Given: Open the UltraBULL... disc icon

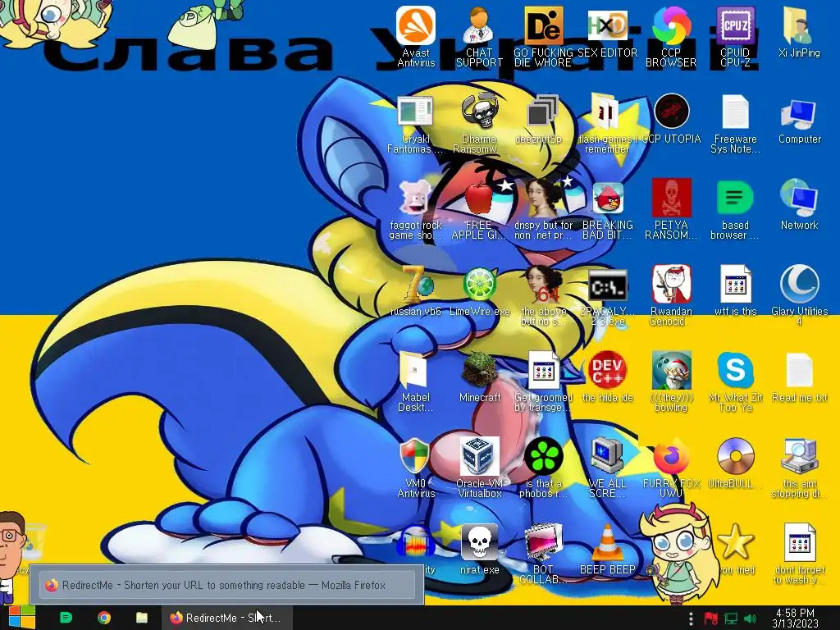Looking at the screenshot, I should [x=735, y=456].
